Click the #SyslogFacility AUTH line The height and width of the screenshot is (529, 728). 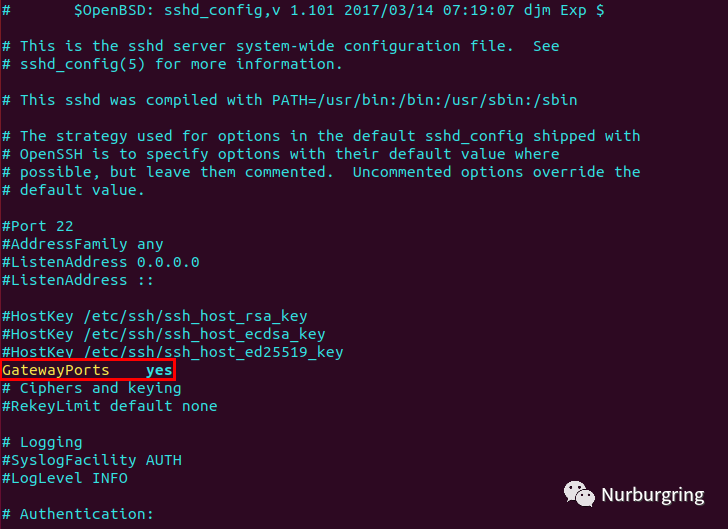[92, 460]
